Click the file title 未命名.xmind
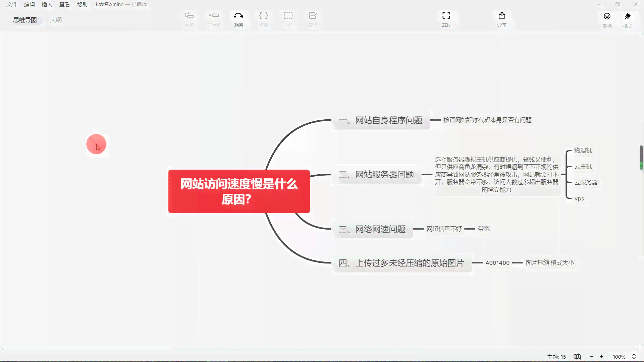 (109, 4)
